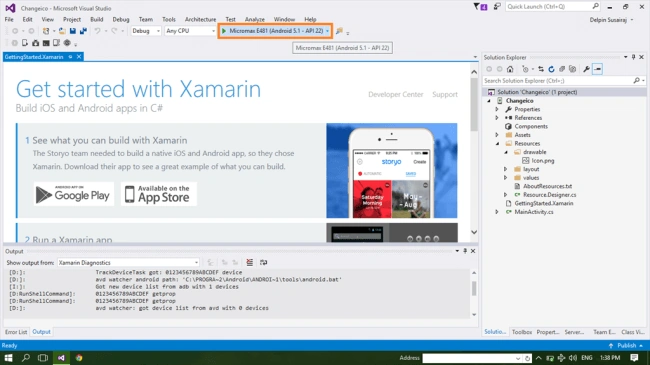Image resolution: width=650 pixels, height=365 pixels.
Task: Switch to the Error List tab
Action: pyautogui.click(x=16, y=332)
